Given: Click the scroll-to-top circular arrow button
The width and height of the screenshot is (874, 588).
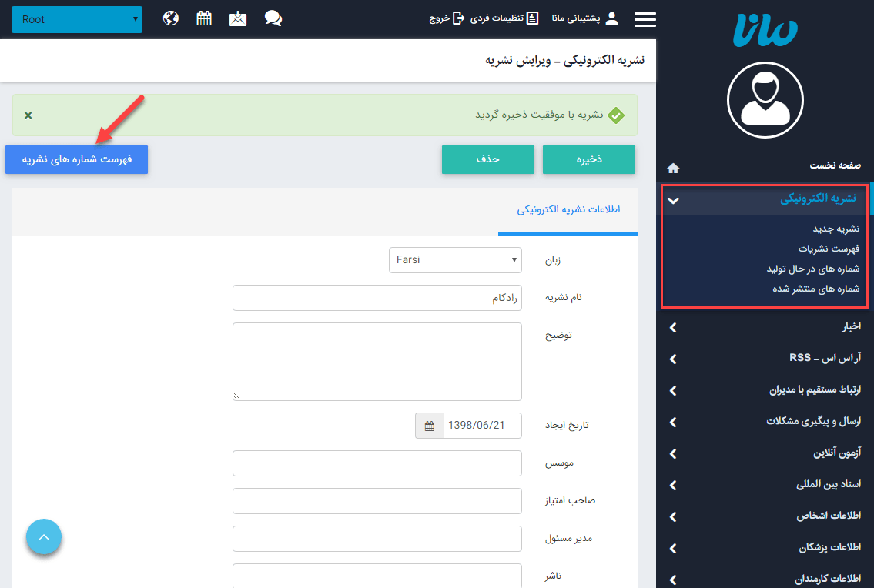Looking at the screenshot, I should pyautogui.click(x=43, y=536).
